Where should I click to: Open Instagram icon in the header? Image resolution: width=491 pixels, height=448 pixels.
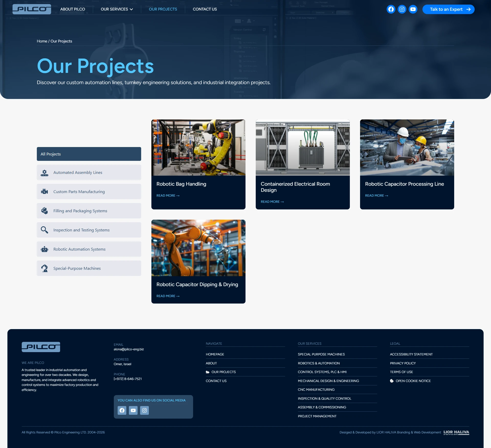click(x=402, y=9)
